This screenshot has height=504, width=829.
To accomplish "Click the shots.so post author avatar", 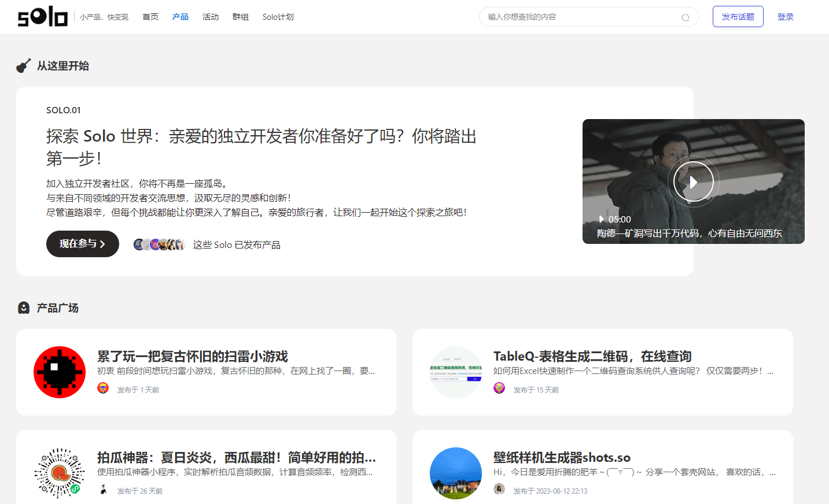I will pos(499,490).
